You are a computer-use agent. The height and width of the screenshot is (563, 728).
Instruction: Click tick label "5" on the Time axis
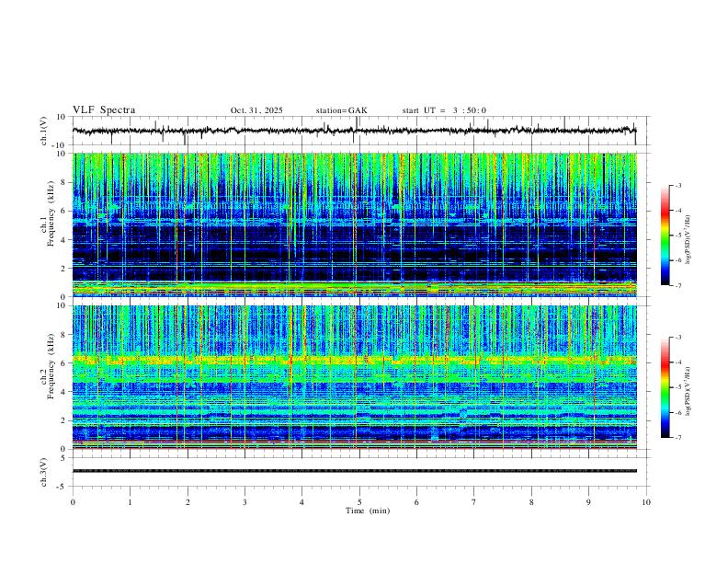coord(359,502)
